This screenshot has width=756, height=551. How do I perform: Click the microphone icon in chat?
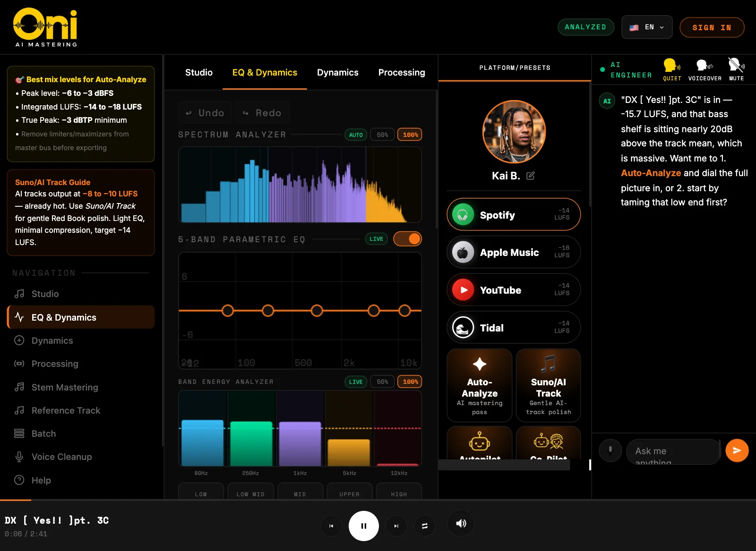pyautogui.click(x=610, y=450)
